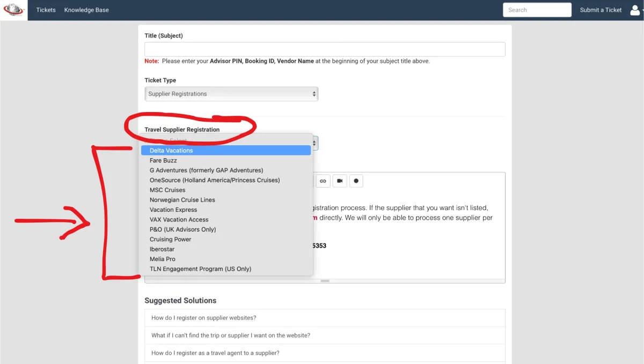
Task: Choose OneSource (Holland America/Princess Cruises)
Action: [226, 180]
